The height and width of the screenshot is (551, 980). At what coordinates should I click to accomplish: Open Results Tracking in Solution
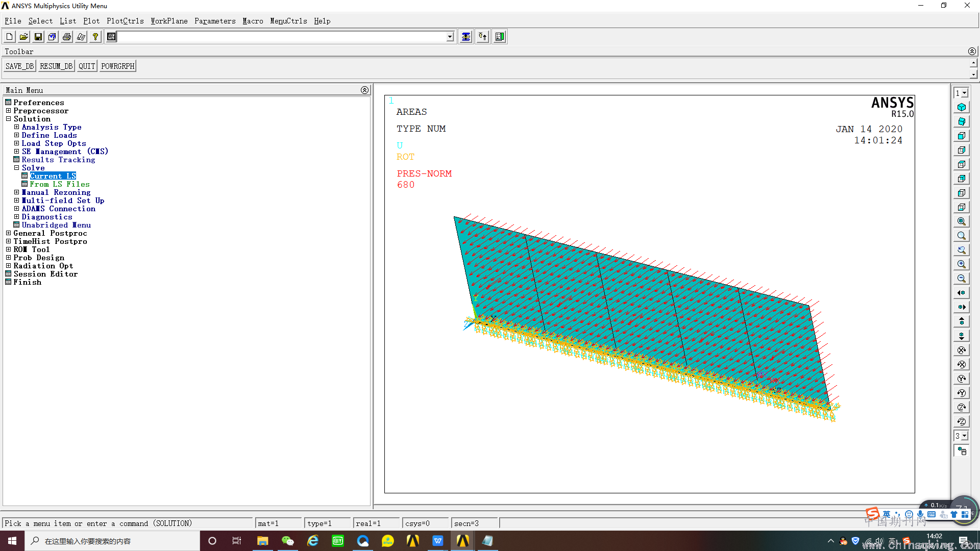point(58,160)
